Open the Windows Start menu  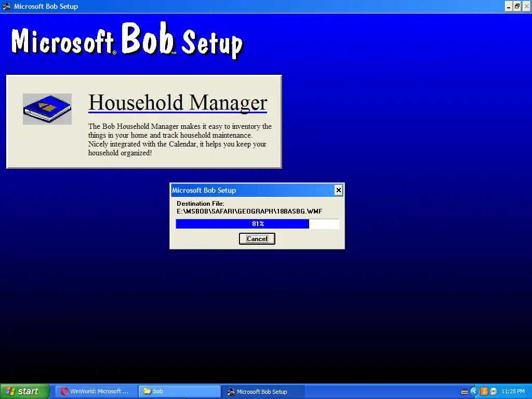coord(25,391)
